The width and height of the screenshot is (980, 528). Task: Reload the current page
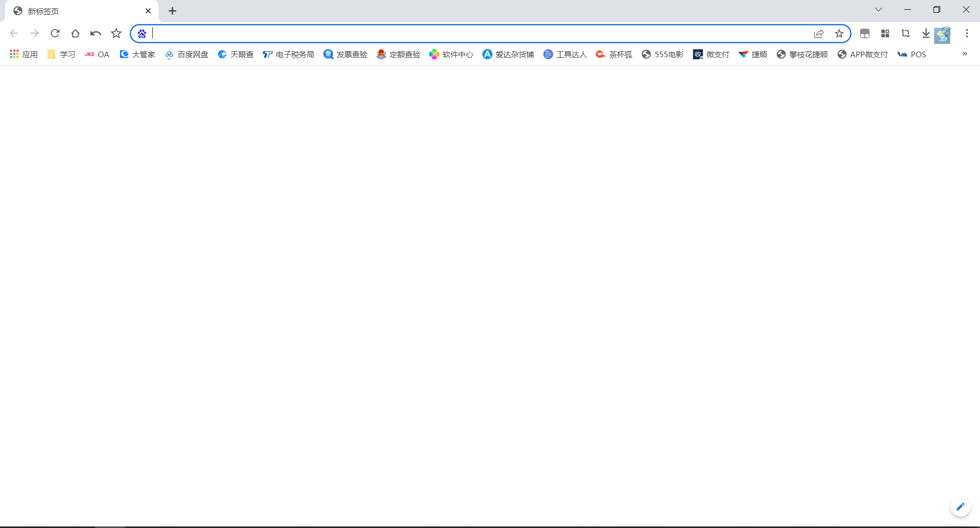tap(55, 33)
